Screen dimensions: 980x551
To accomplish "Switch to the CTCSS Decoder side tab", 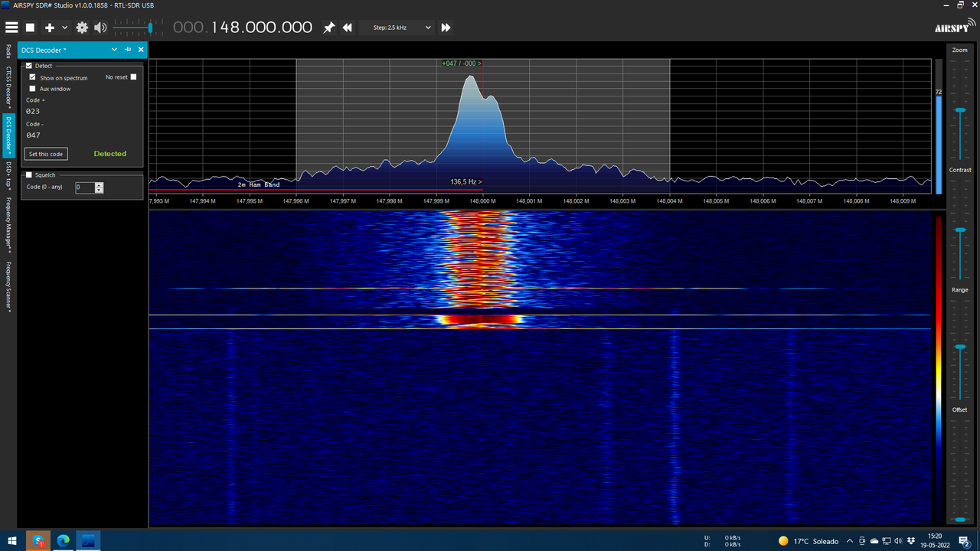I will (8, 86).
